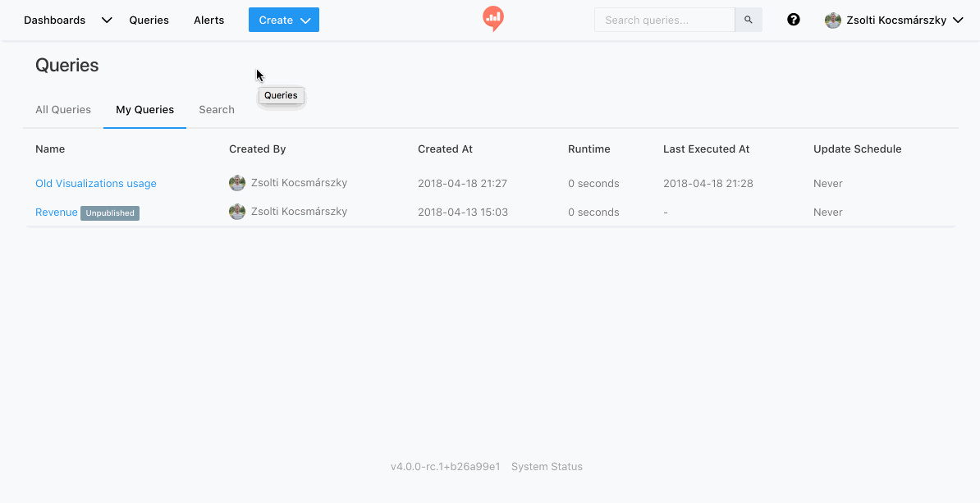Expand the Dashboards dropdown chevron
This screenshot has height=503, width=980.
pyautogui.click(x=107, y=21)
